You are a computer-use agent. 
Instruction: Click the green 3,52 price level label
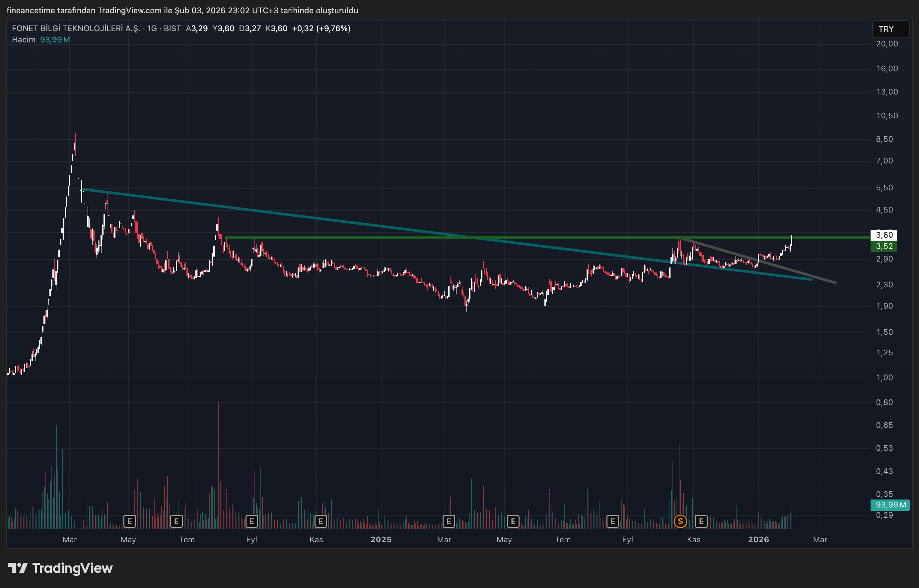click(x=884, y=246)
